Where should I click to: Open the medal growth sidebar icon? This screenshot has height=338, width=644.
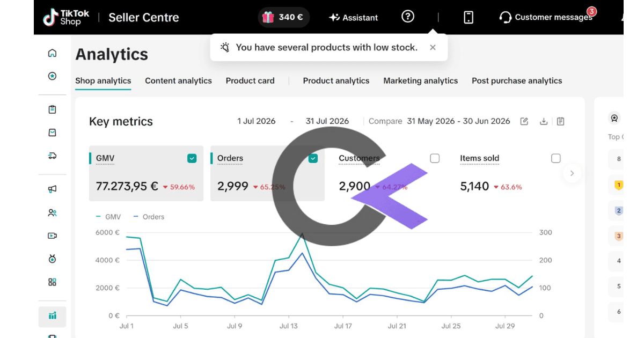(x=52, y=259)
